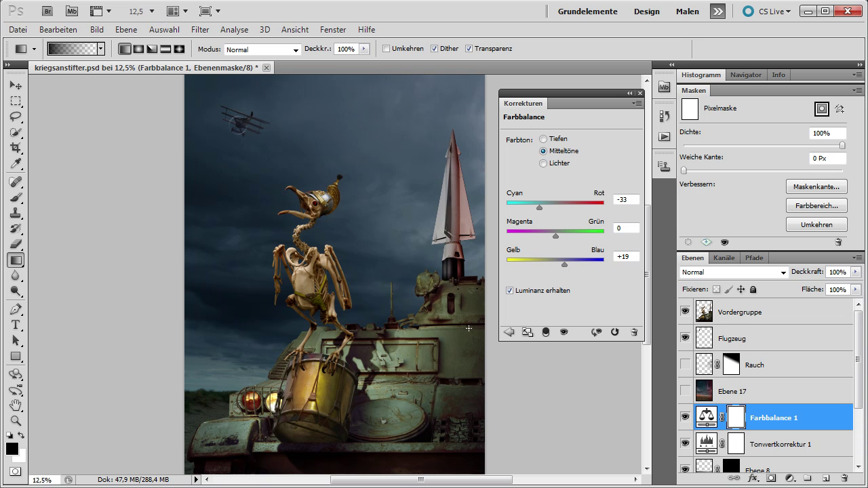Select the Crop tool
Screen dimensions: 868x488
click(x=16, y=148)
